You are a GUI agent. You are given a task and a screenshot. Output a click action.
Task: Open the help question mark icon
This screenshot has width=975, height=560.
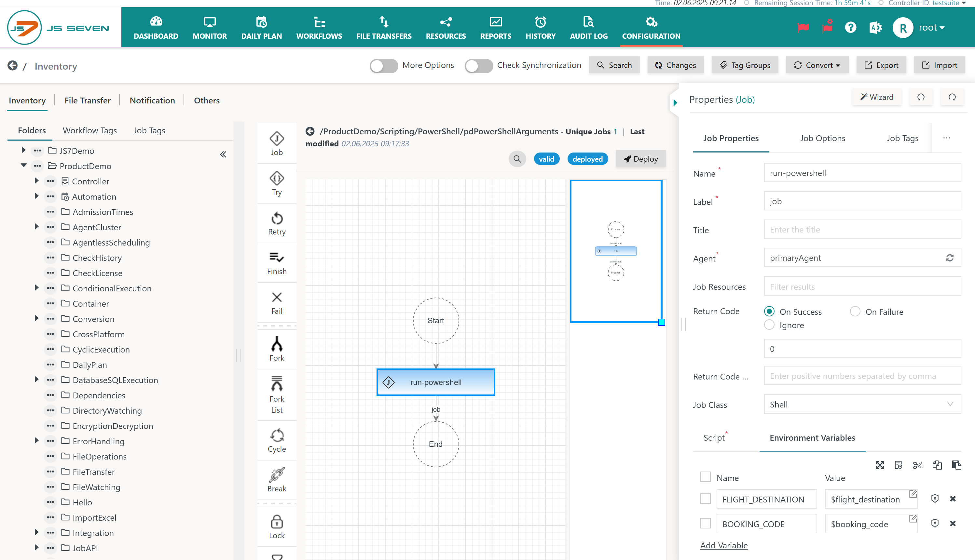pos(851,28)
